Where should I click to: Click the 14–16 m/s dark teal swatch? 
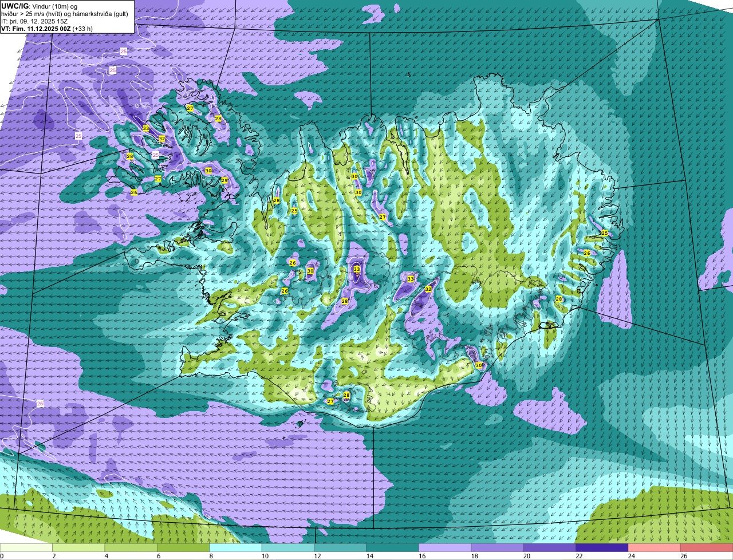pyautogui.click(x=393, y=548)
